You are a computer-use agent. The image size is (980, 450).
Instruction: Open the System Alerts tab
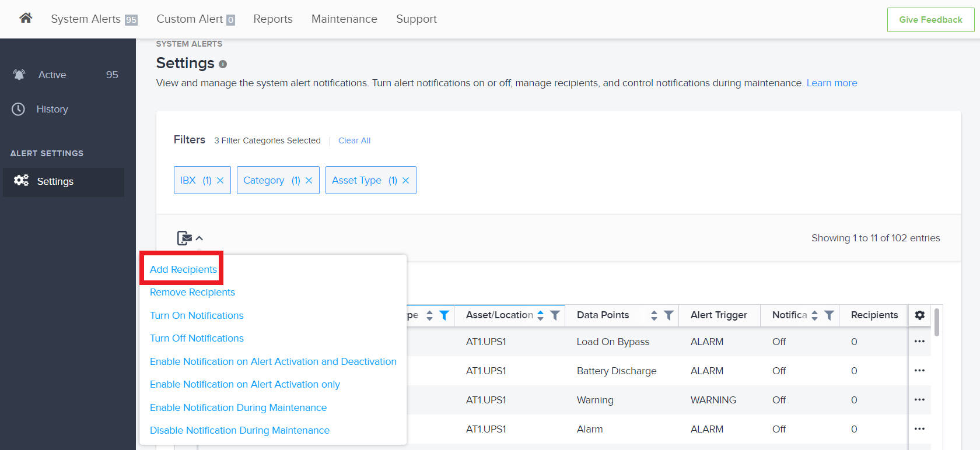tap(94, 19)
